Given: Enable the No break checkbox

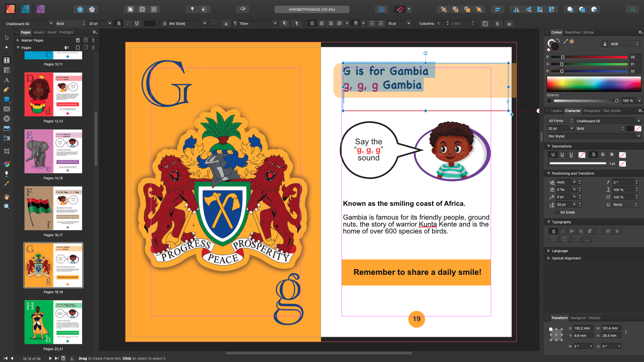Looking at the screenshot, I should (557, 212).
